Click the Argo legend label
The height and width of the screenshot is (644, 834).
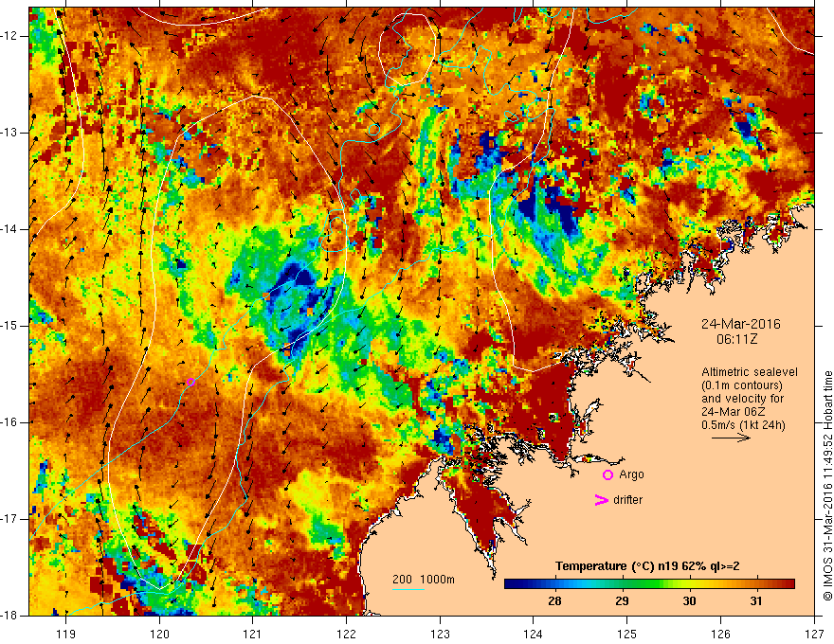(x=631, y=474)
